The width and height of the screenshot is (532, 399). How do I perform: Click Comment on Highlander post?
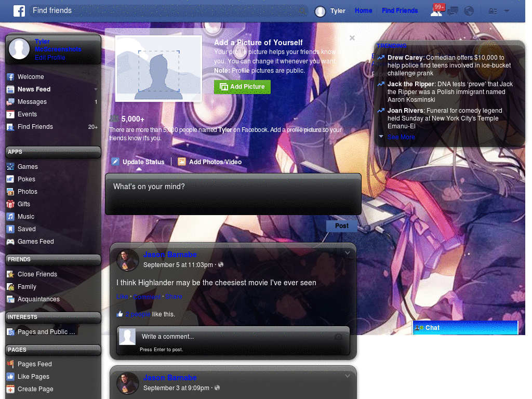click(147, 297)
